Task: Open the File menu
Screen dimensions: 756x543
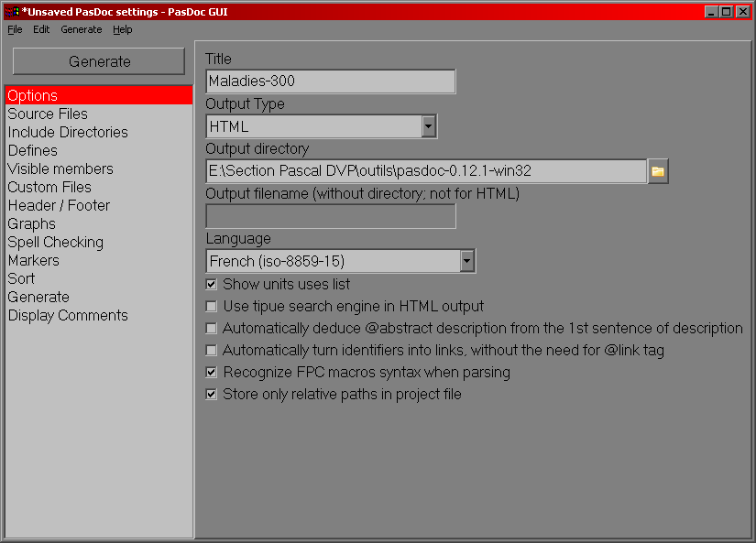Action: pyautogui.click(x=15, y=29)
